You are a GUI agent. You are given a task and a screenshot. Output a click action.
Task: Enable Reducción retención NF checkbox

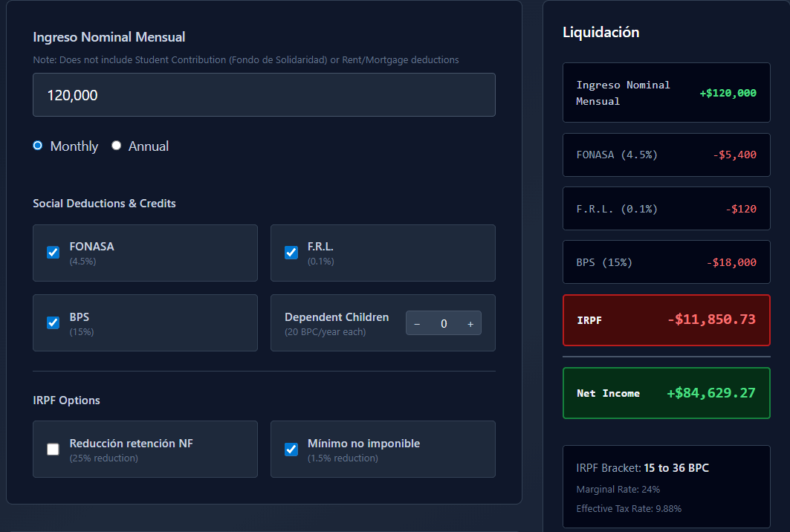[54, 449]
